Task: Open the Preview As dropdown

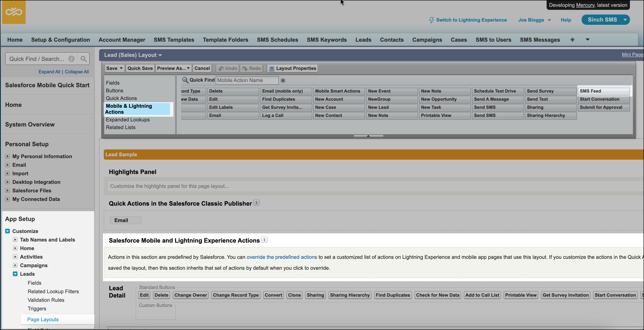Action: [174, 68]
